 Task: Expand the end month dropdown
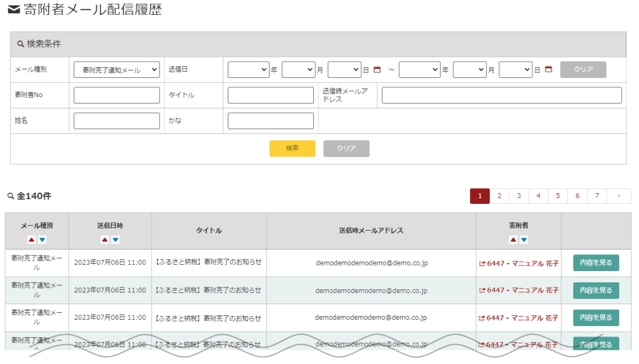[x=469, y=70]
